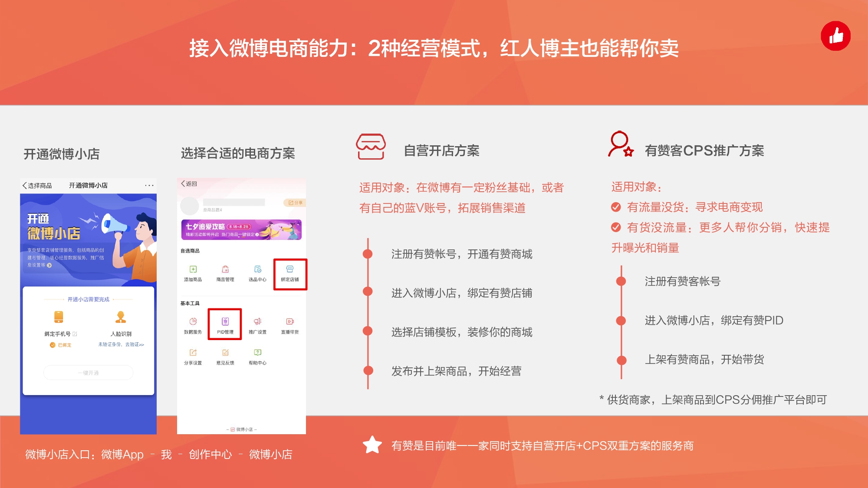Tap the 返回 back button
This screenshot has height=488, width=868.
(189, 183)
